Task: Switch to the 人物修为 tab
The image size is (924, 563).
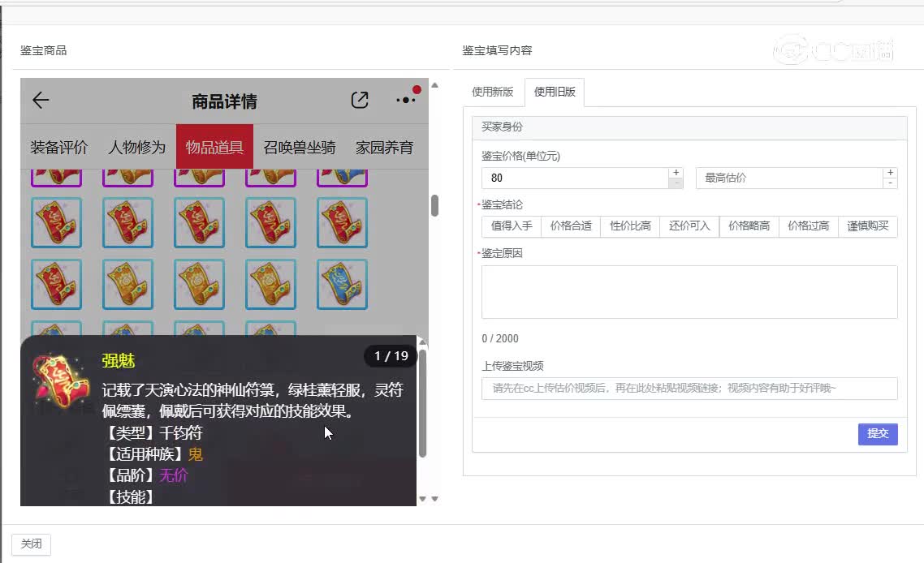Action: [136, 147]
